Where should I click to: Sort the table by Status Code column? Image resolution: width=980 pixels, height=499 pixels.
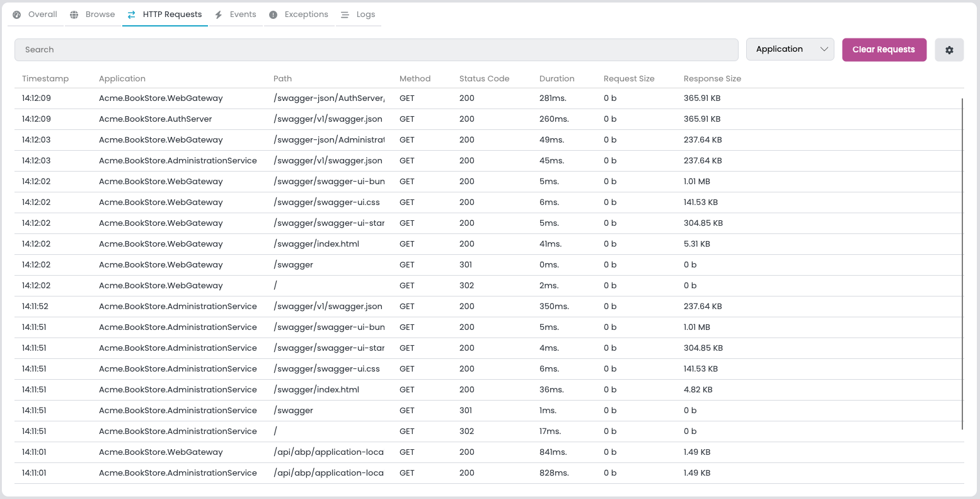tap(484, 78)
